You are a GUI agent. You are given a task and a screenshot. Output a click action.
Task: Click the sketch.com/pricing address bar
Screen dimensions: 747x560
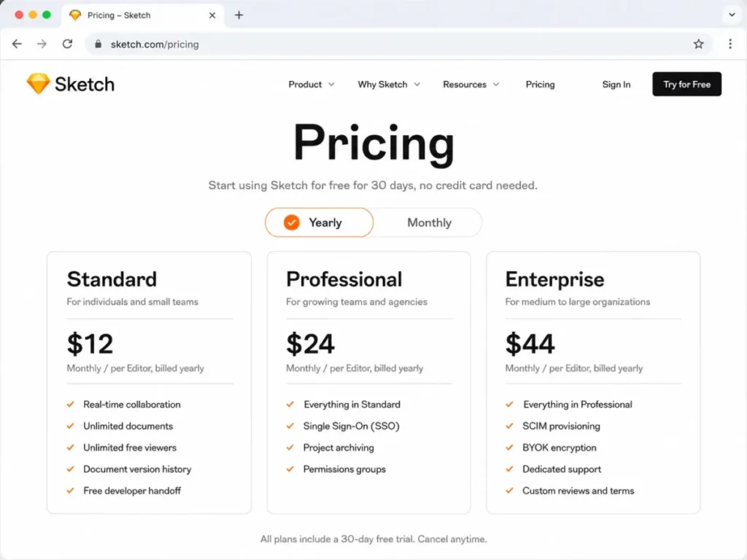coord(398,44)
